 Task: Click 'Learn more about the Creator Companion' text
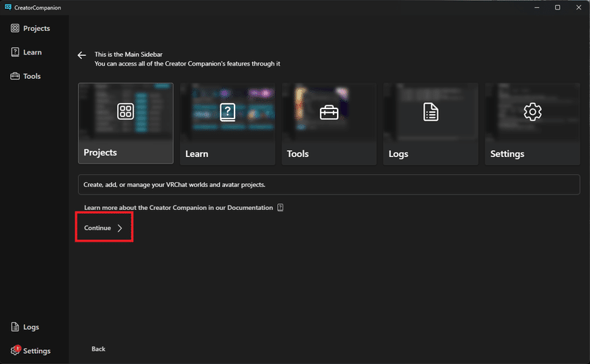click(178, 208)
